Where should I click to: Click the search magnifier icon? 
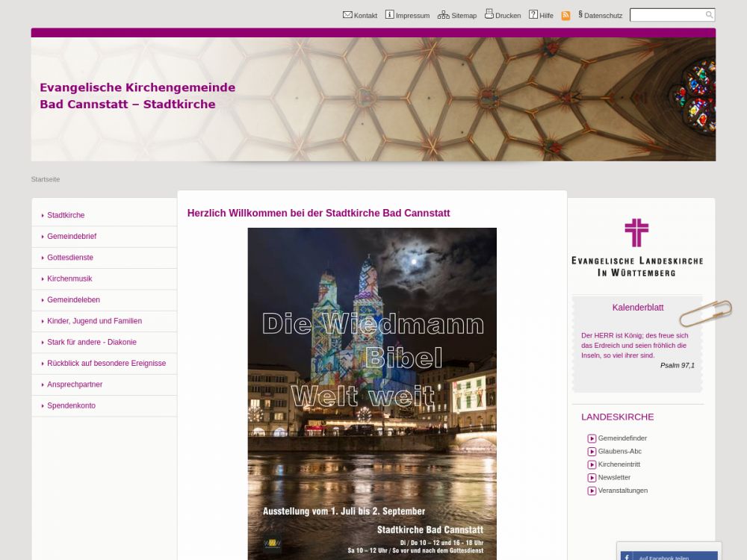click(709, 15)
